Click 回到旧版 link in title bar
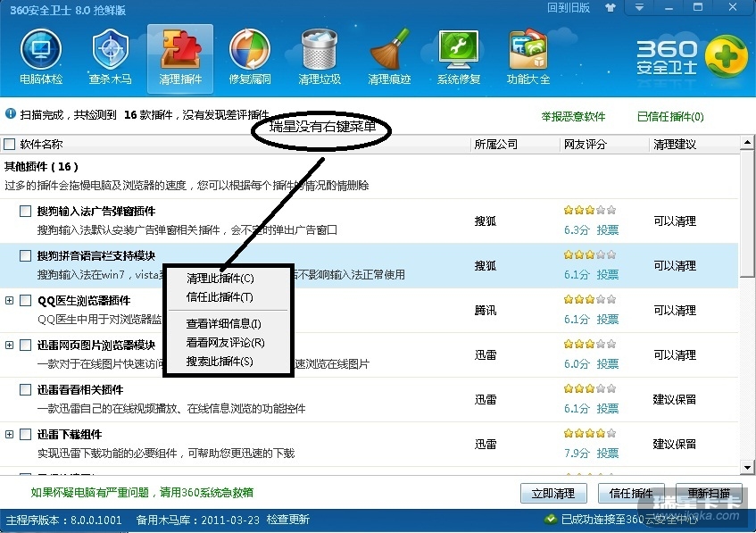Screen dimensions: 756x533 point(569,8)
